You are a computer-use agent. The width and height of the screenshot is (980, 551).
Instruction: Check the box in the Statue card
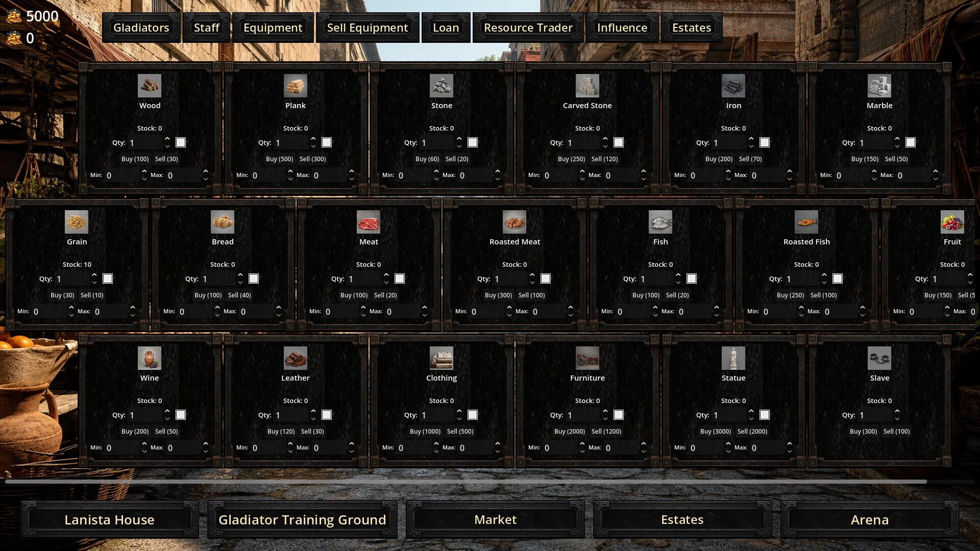click(x=765, y=415)
